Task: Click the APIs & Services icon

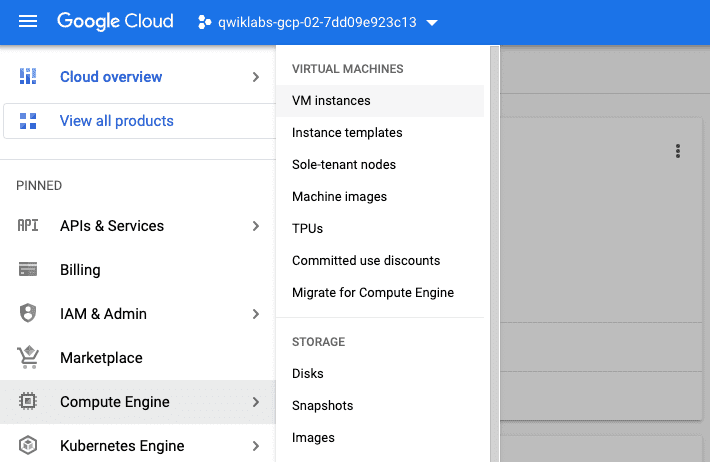Action: click(x=28, y=226)
